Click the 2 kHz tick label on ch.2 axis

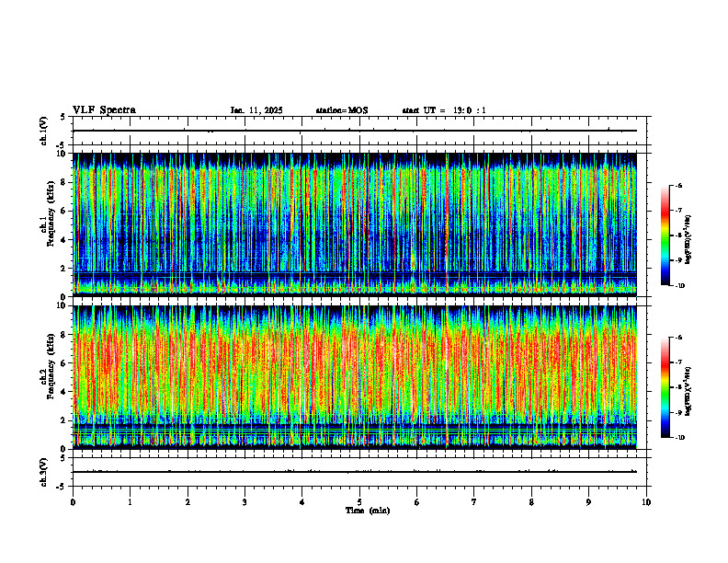point(64,420)
